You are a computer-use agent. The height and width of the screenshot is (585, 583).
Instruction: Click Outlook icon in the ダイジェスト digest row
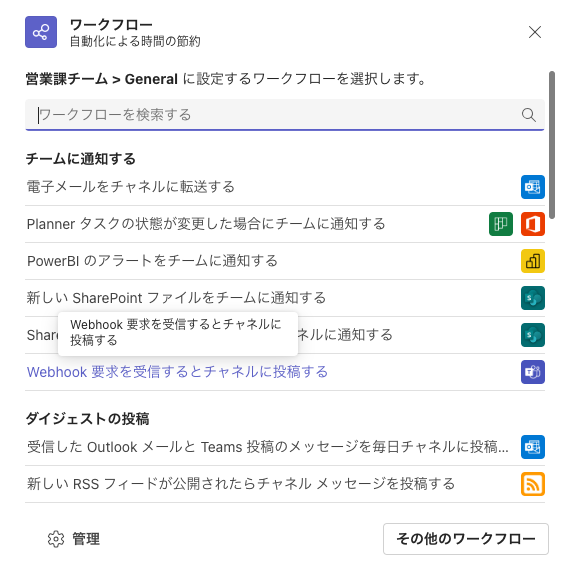(x=533, y=447)
